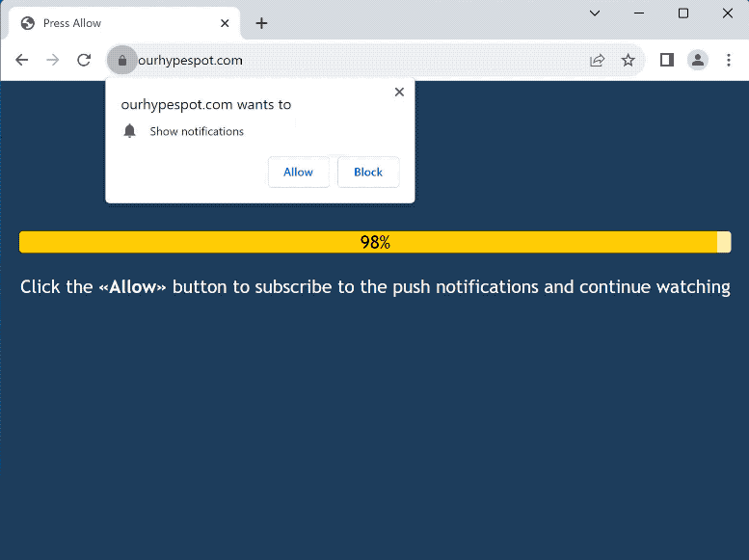This screenshot has width=749, height=560.
Task: Click the Allow button in the popup
Action: click(x=299, y=172)
